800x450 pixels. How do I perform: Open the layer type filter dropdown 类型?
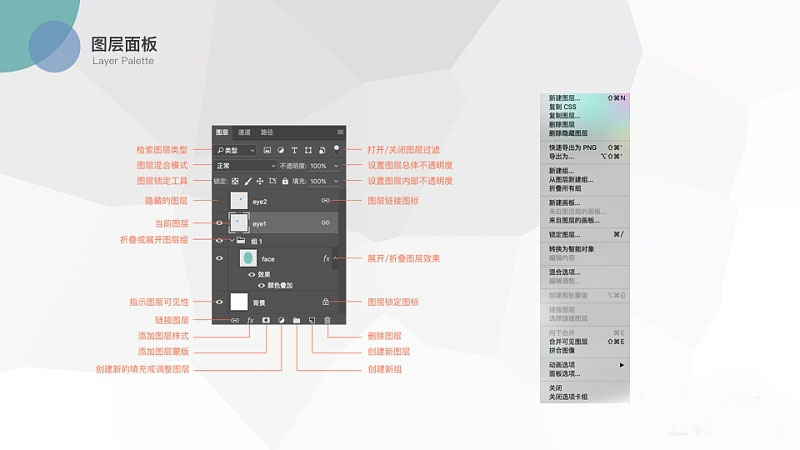[237, 149]
